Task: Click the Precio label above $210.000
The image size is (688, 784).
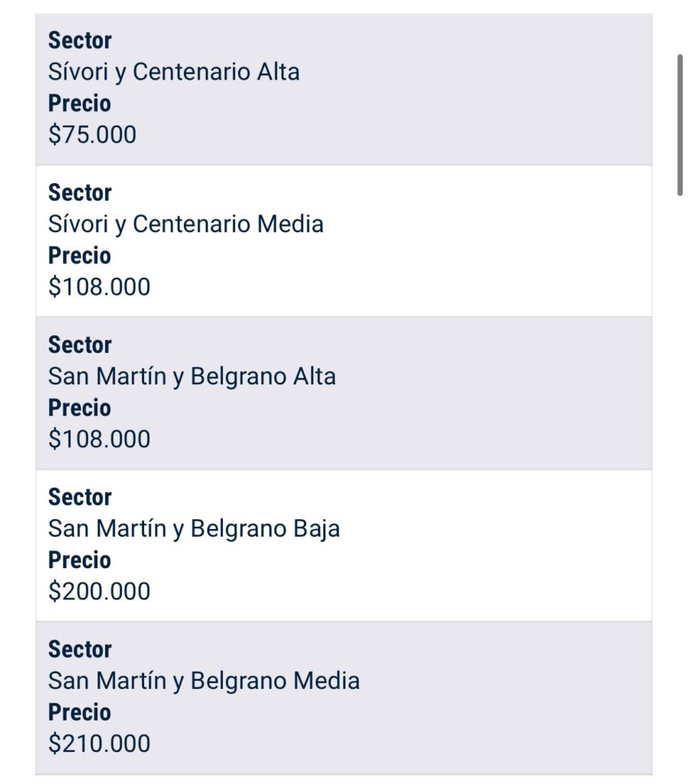Action: pos(80,713)
